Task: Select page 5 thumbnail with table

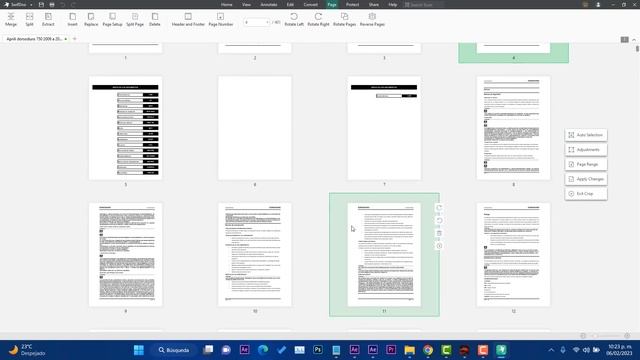Action: (x=126, y=128)
